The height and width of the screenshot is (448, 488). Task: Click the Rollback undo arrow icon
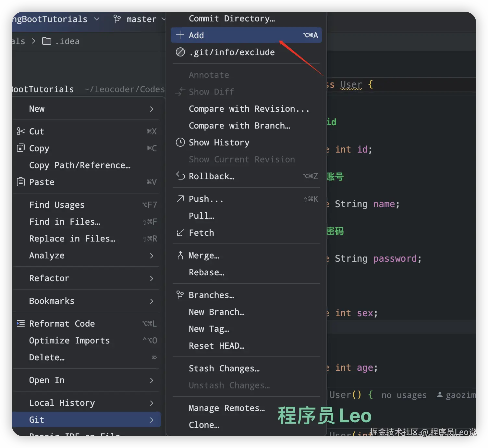click(180, 176)
